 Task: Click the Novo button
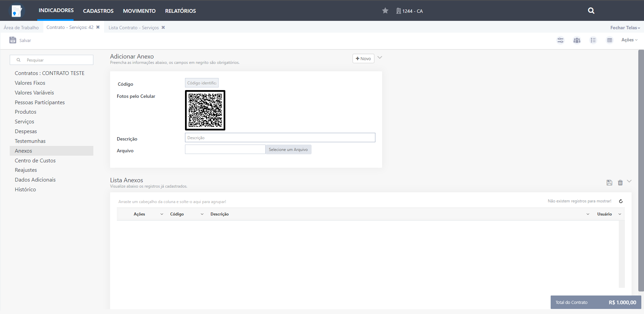click(x=363, y=58)
